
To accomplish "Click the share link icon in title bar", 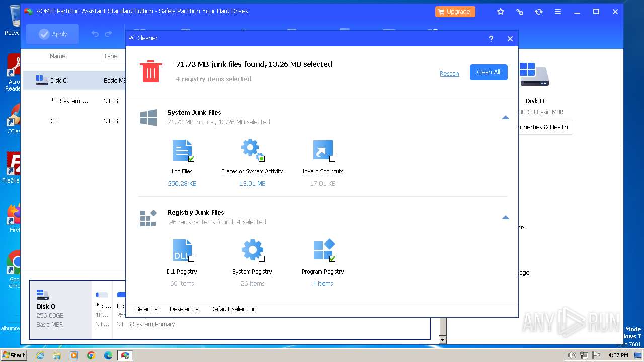I will 520,12.
